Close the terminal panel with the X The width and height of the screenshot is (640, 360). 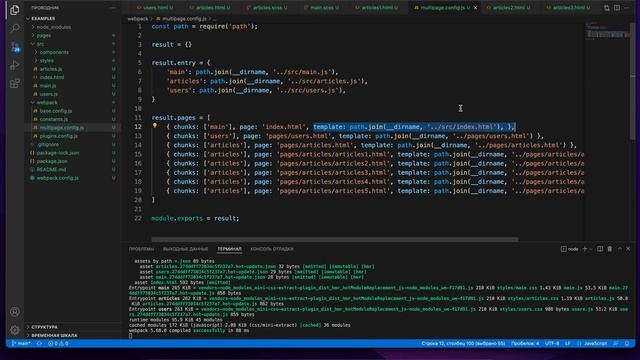(x=628, y=249)
